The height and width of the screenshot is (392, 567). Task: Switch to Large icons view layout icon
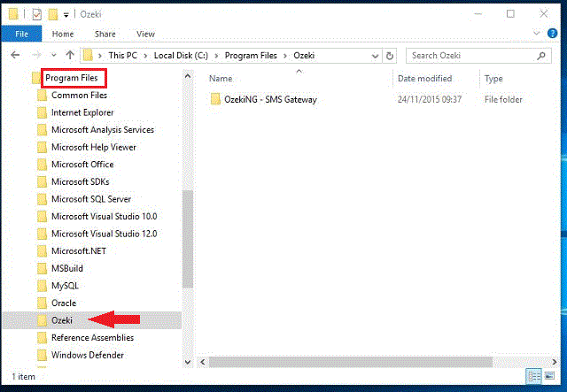(549, 376)
